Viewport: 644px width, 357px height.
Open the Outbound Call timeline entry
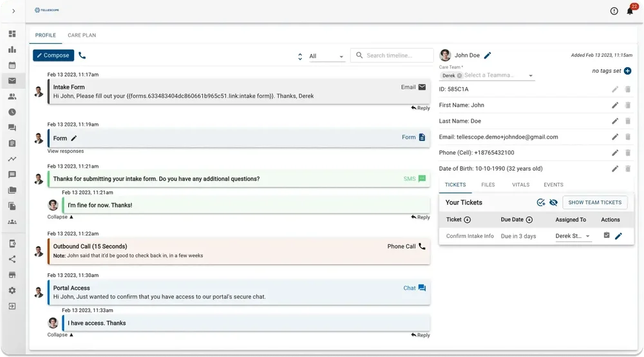(x=239, y=251)
